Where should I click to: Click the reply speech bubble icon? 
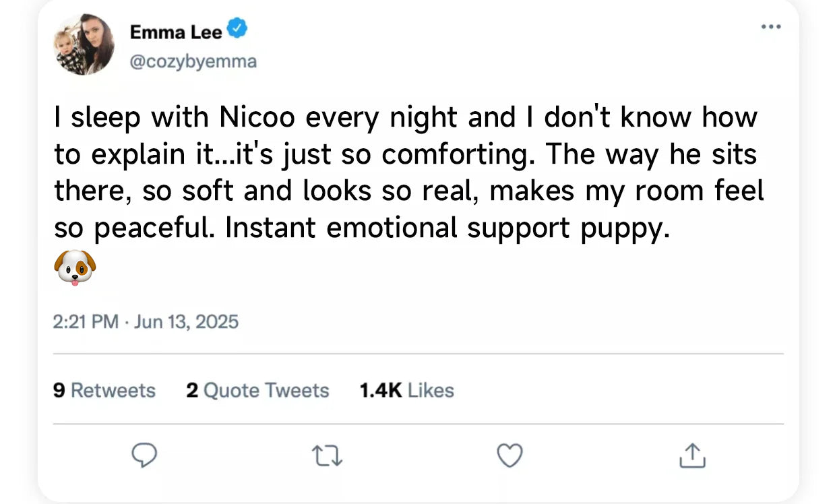pos(144,456)
